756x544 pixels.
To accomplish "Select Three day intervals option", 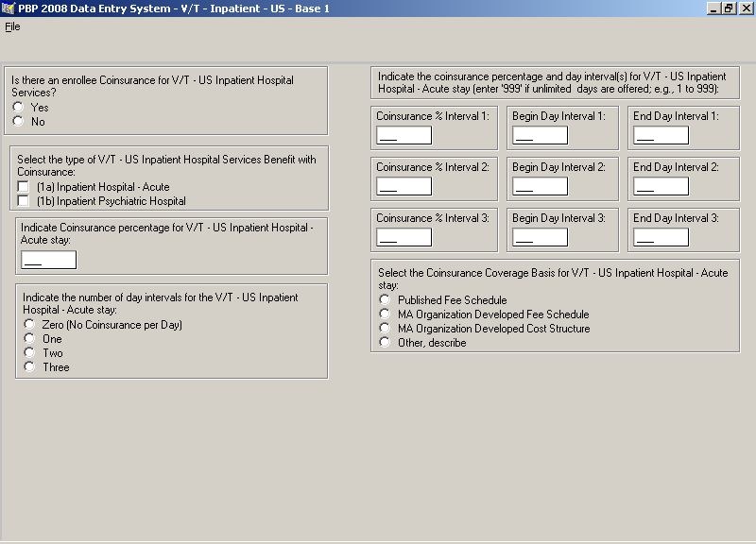I will [30, 366].
